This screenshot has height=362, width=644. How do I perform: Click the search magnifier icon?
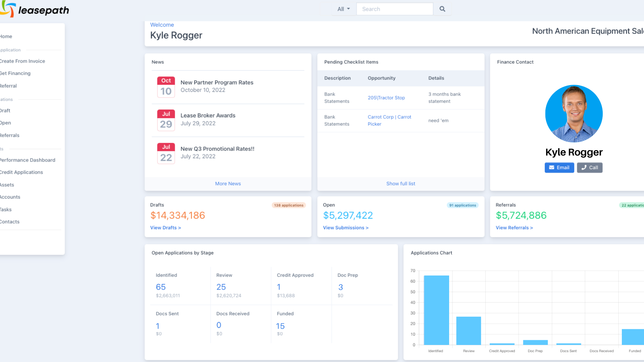tap(442, 9)
